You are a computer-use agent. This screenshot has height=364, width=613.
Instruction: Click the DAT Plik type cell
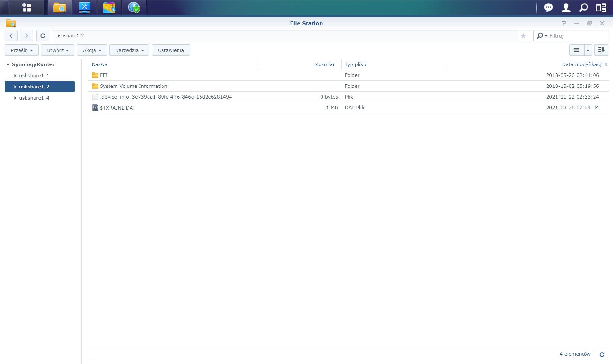pyautogui.click(x=355, y=108)
